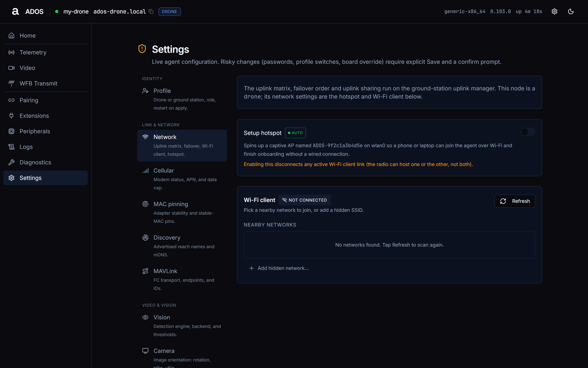
Task: Click the MAVLink route icon
Action: [145, 271]
